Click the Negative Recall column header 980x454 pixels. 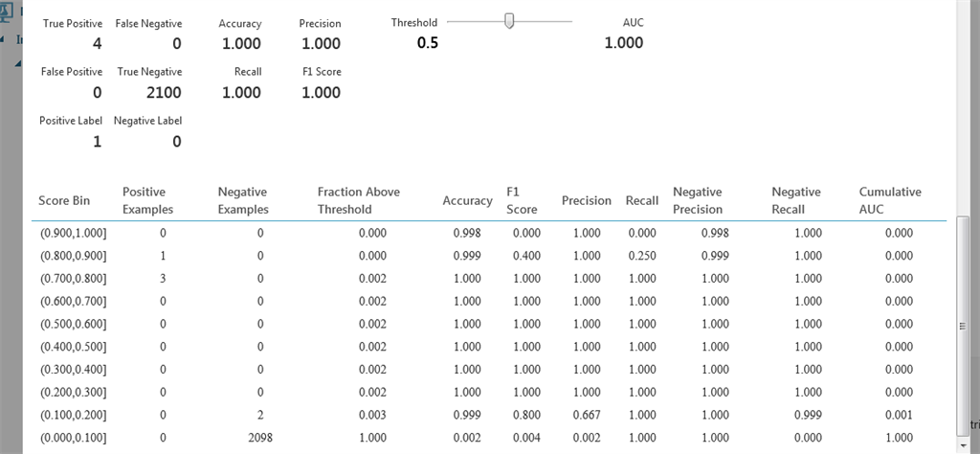[796, 200]
